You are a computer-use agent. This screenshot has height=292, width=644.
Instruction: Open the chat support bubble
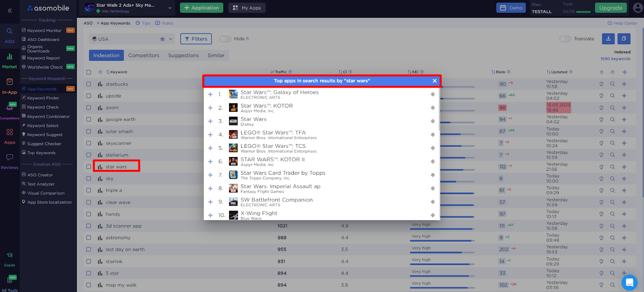coord(630,282)
